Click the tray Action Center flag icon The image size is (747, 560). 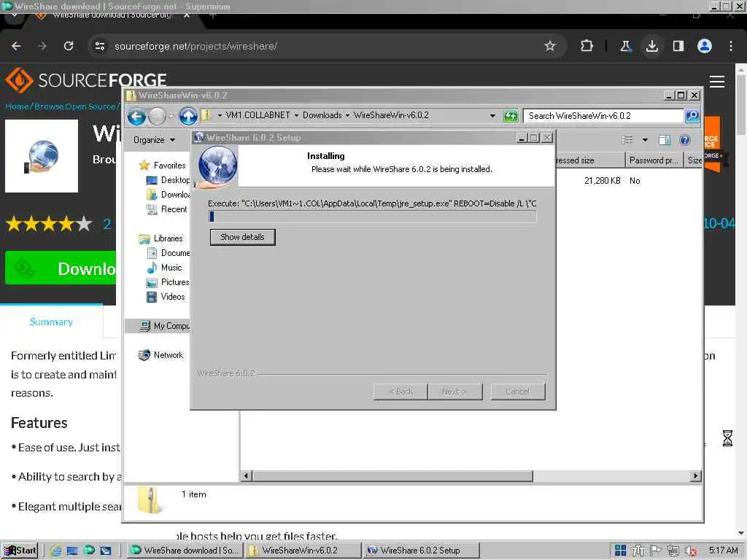point(656,551)
